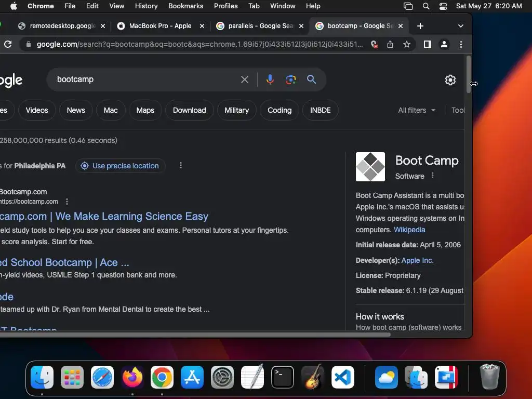Screen dimensions: 532x399
Task: Open the site info lock icon
Action: click(x=29, y=44)
